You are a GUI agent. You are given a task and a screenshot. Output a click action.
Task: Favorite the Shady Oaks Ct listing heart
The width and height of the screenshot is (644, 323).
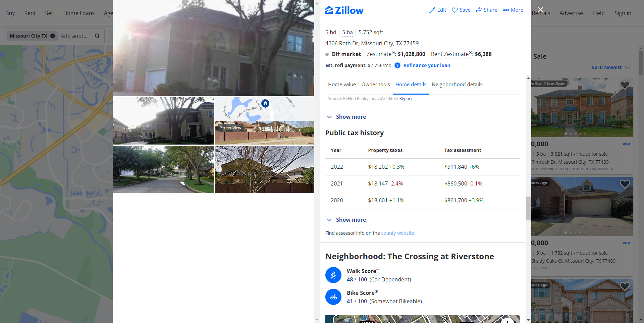click(x=625, y=184)
